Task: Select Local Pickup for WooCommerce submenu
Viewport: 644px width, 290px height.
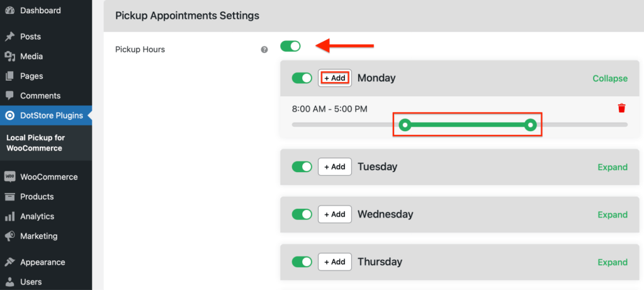Action: (x=36, y=142)
